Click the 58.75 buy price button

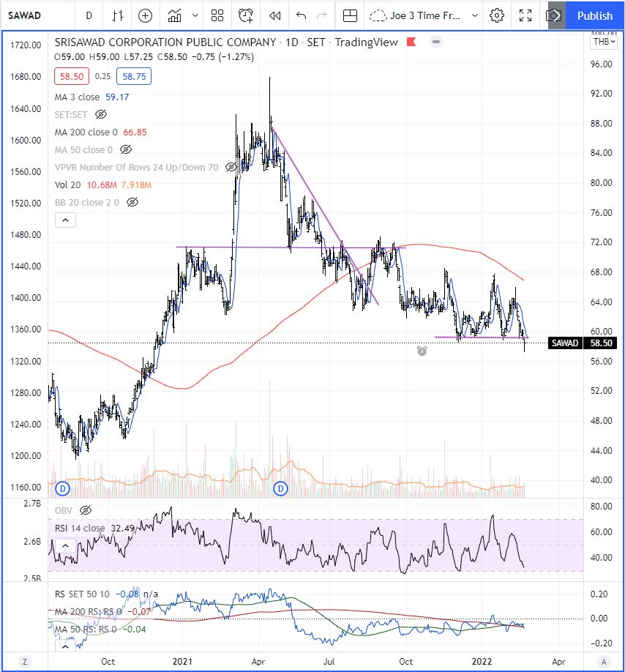click(134, 77)
